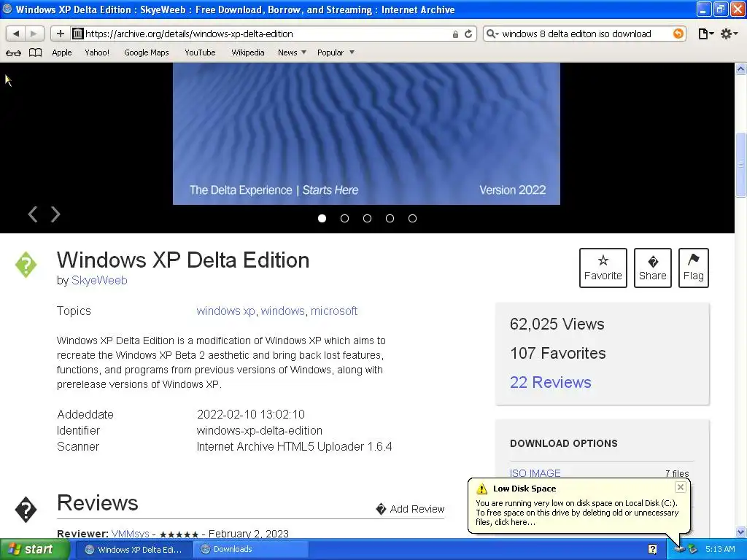
Task: Open the Windows Start menu
Action: 34,550
